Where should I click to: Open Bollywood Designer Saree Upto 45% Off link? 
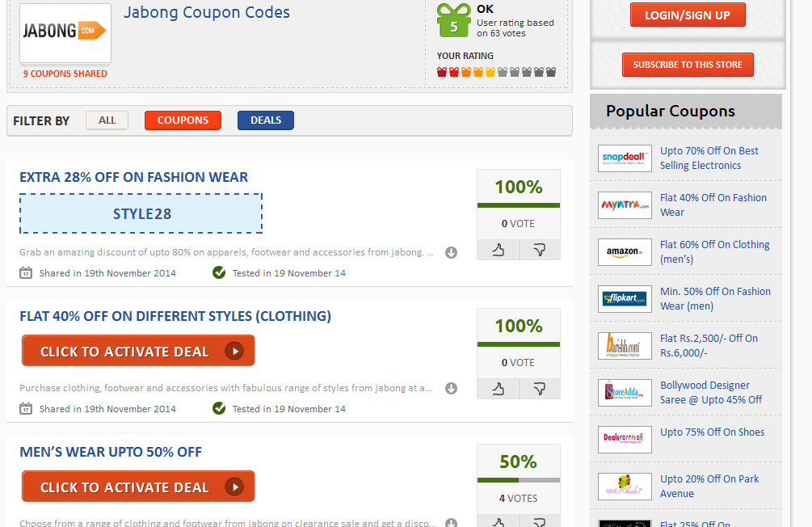(x=711, y=392)
